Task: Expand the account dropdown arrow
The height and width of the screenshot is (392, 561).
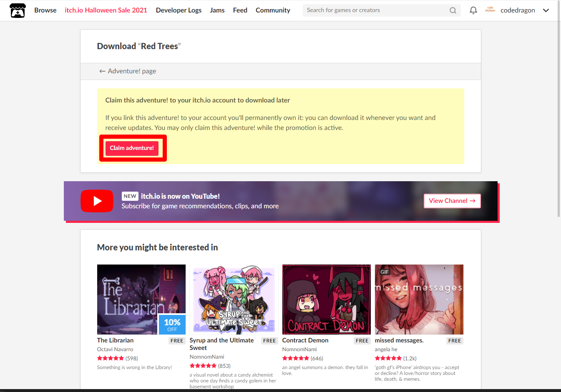Action: [x=546, y=10]
